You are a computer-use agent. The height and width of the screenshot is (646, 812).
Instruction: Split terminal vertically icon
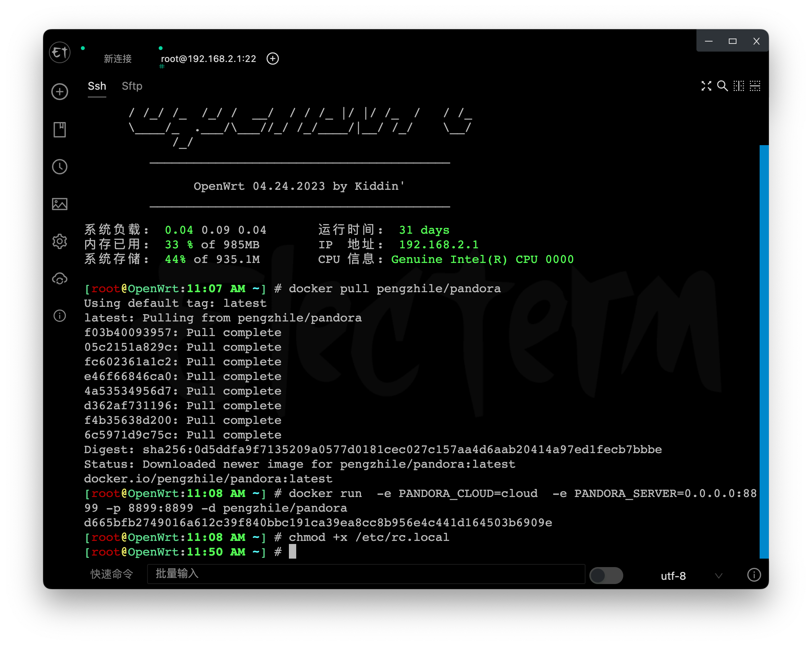point(738,86)
